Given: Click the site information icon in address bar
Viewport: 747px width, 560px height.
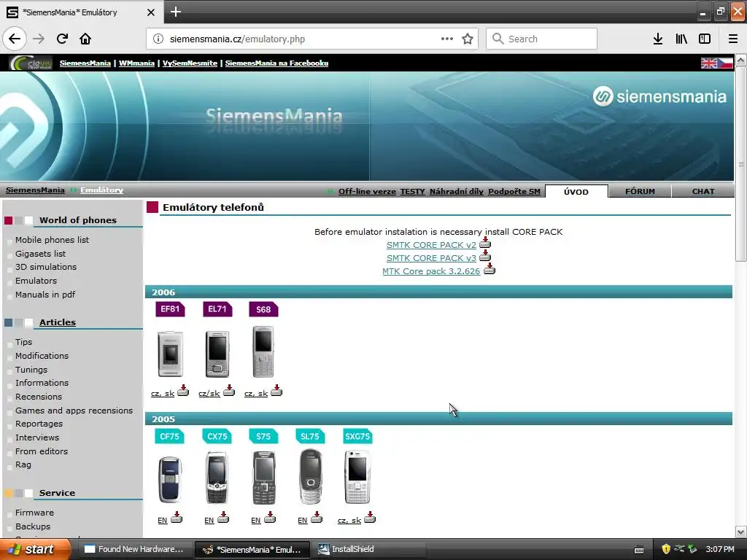Looking at the screenshot, I should (x=158, y=39).
